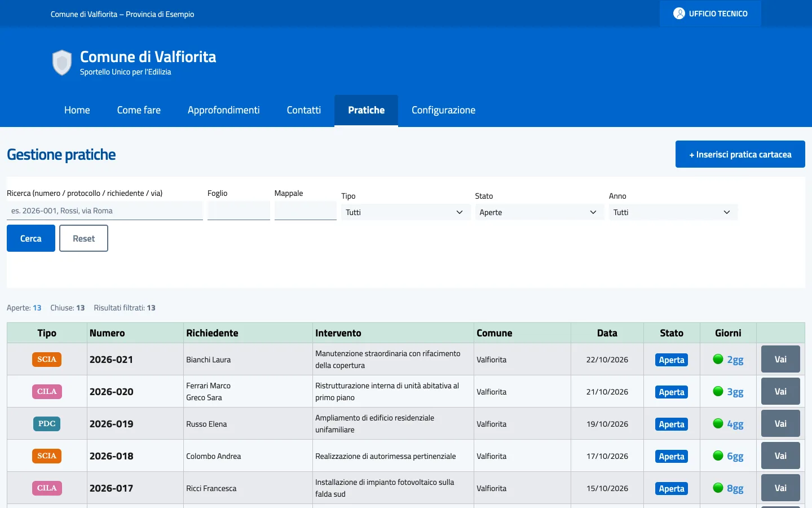The height and width of the screenshot is (508, 812).
Task: Click the Comune di Valfiorita shield logo
Action: 62,63
